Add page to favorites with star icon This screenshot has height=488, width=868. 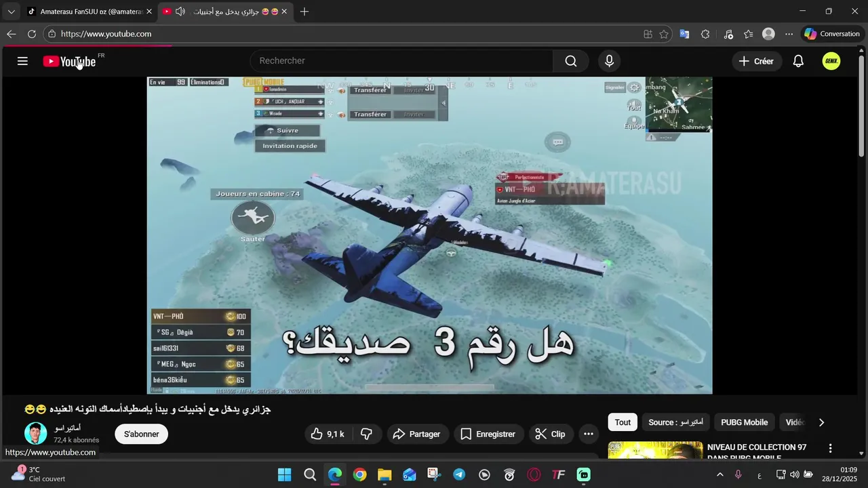(x=664, y=34)
